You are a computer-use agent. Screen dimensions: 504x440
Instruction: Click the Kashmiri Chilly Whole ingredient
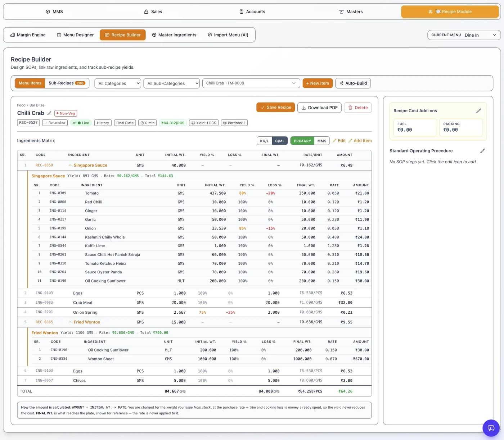point(105,237)
